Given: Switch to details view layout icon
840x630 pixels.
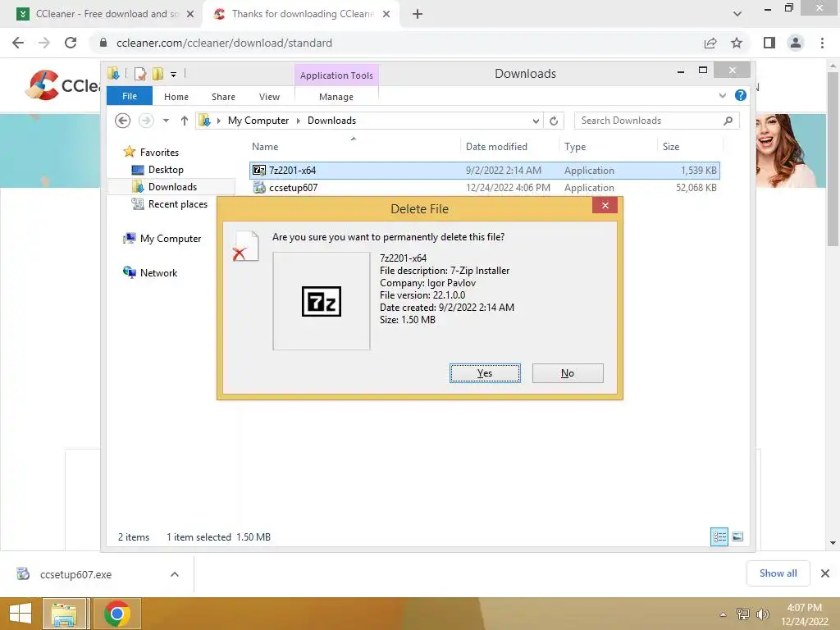Looking at the screenshot, I should coord(719,536).
